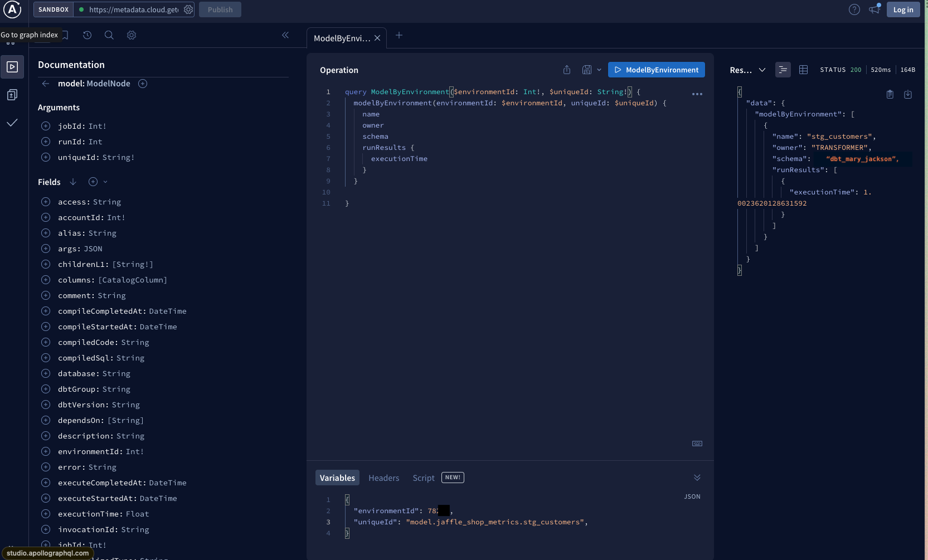The image size is (928, 560).
Task: Collapse the Variables panel using the double-chevron control
Action: [x=697, y=478]
